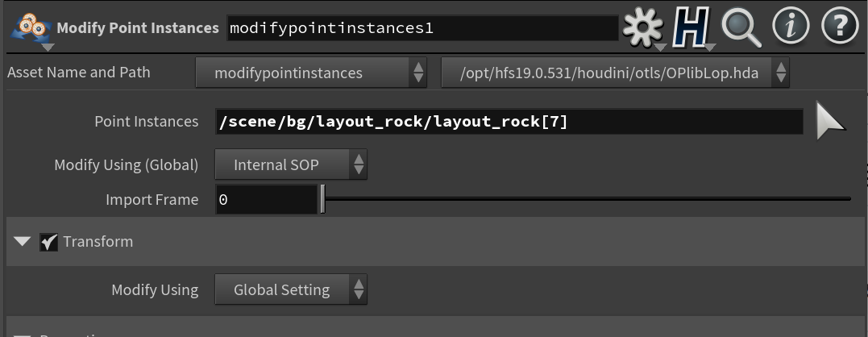Click the Import Frame slider handle
Viewport: 868px width, 337px height.
click(x=322, y=200)
